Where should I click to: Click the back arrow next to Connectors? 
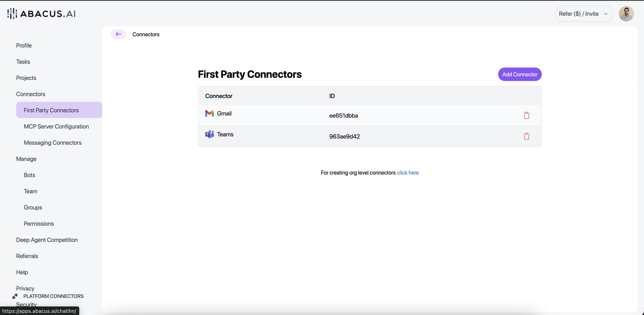pos(118,34)
